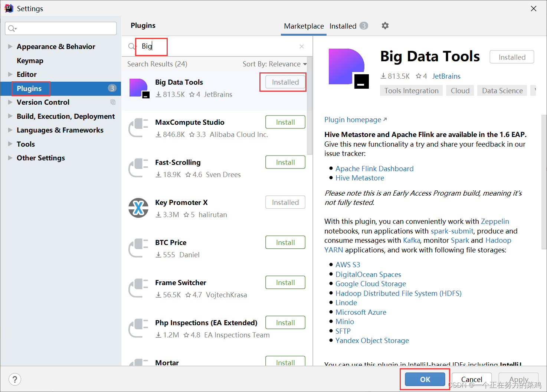
Task: Switch to the Marketplace tab
Action: (304, 26)
